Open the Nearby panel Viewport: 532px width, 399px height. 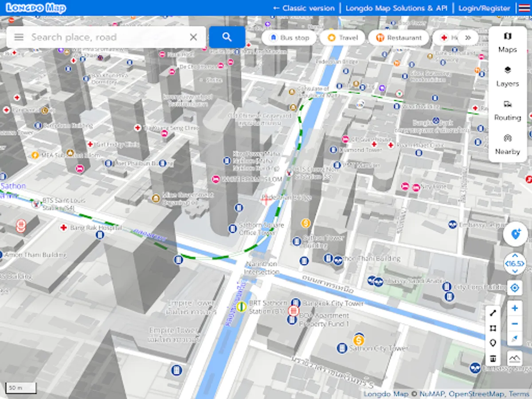pyautogui.click(x=507, y=145)
